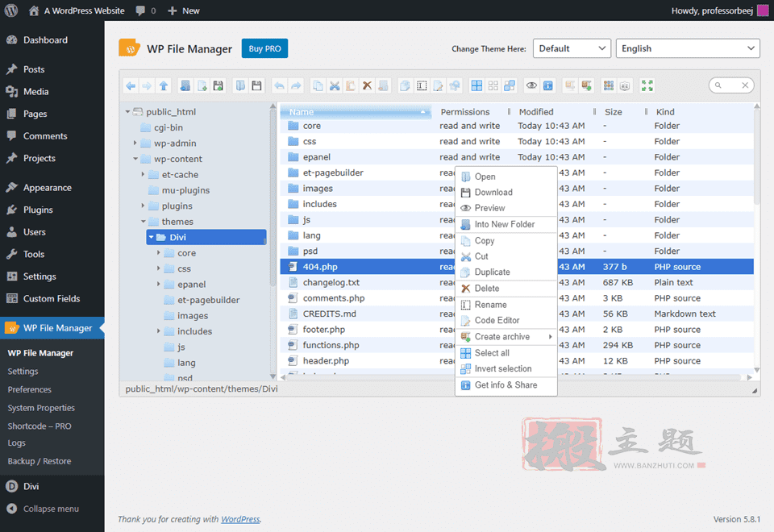Image resolution: width=774 pixels, height=532 pixels.
Task: Open Appearance in WordPress sidebar
Action: (48, 188)
